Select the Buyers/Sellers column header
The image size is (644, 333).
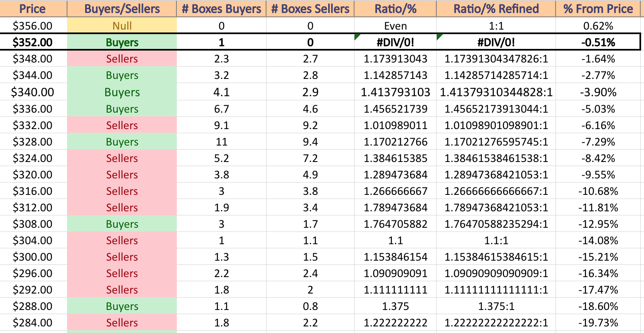(x=122, y=9)
